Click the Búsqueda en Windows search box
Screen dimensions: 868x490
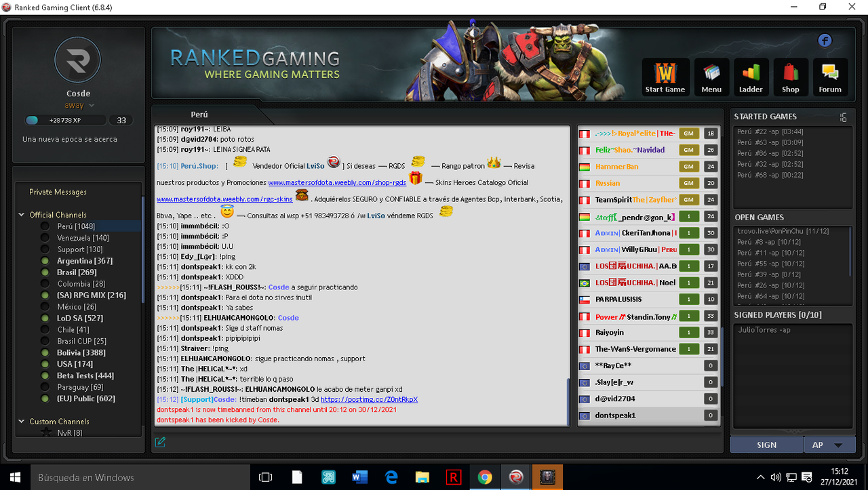coord(140,477)
